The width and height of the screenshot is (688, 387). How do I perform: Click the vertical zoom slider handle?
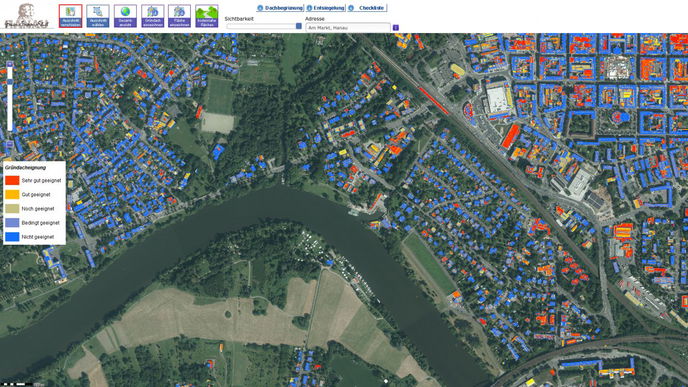10,82
